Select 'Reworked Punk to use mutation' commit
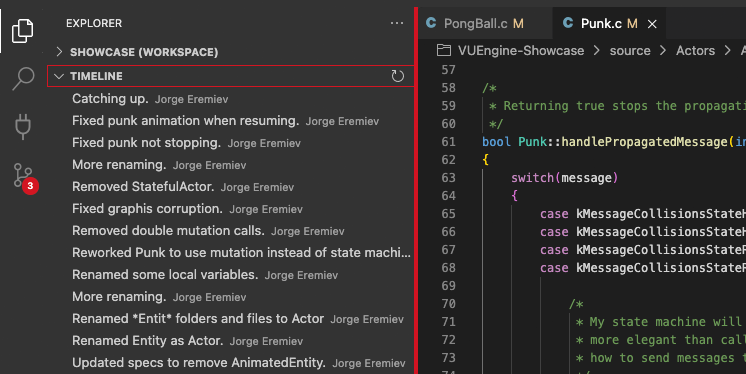 (x=231, y=253)
